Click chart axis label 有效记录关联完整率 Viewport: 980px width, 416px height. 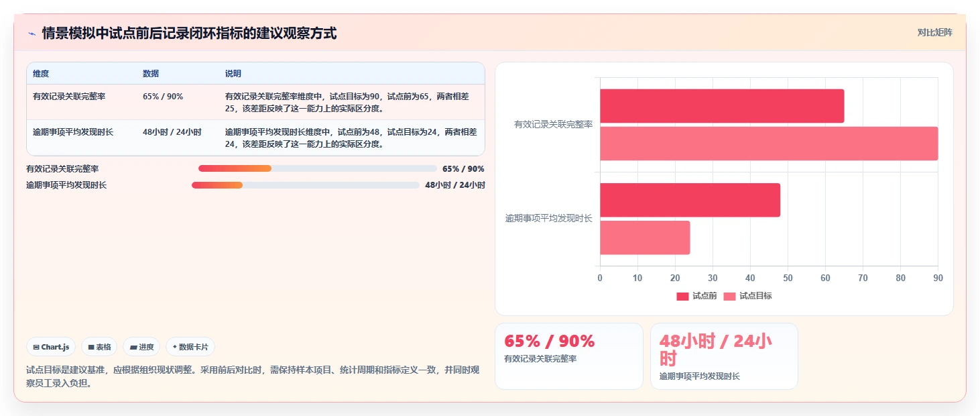[553, 125]
